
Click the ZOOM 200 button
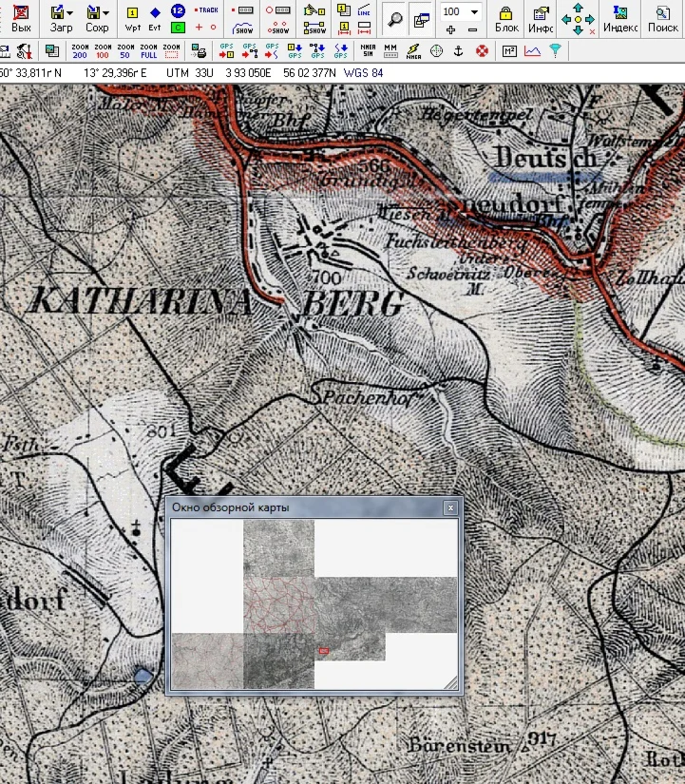point(80,50)
